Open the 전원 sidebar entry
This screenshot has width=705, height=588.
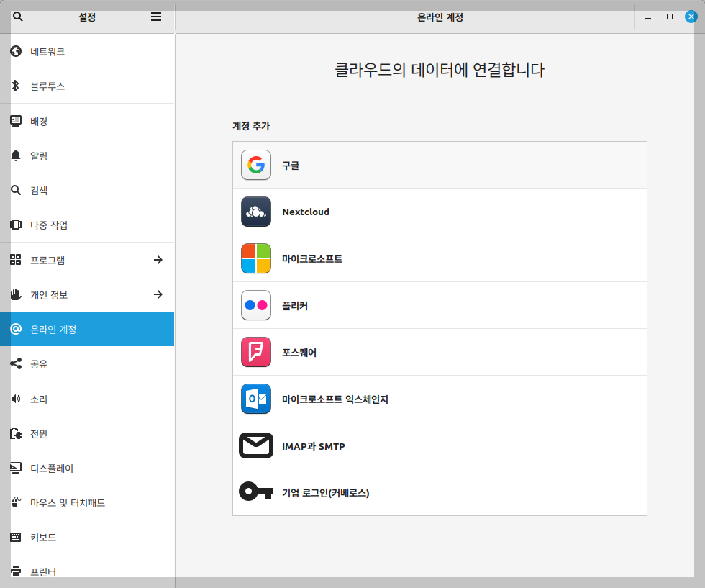pos(87,433)
